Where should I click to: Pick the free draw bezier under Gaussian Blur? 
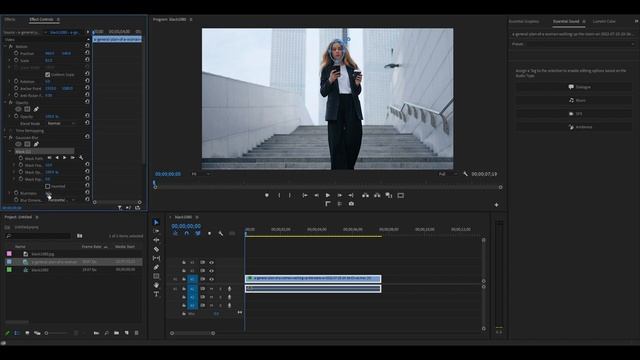36,144
